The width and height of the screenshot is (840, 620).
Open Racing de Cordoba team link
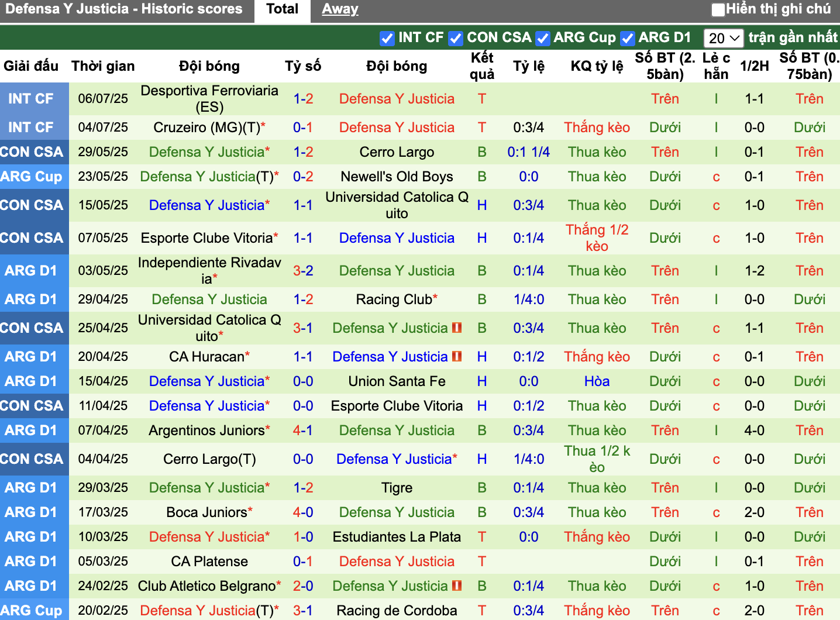click(x=397, y=611)
